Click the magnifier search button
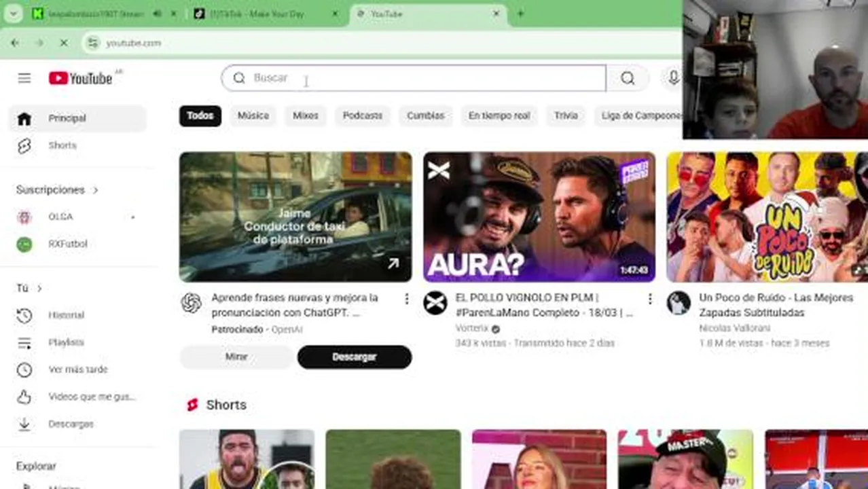868x489 pixels. point(628,78)
